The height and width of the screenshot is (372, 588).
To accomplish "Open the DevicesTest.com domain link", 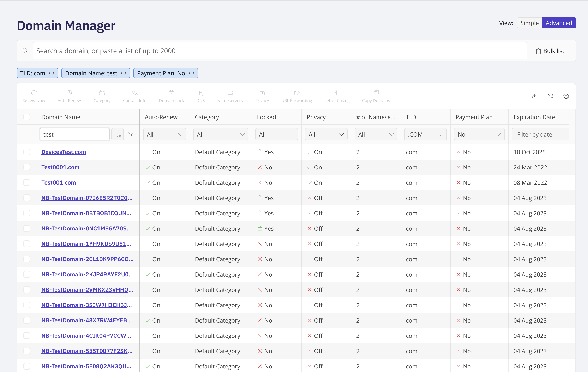I will [64, 152].
